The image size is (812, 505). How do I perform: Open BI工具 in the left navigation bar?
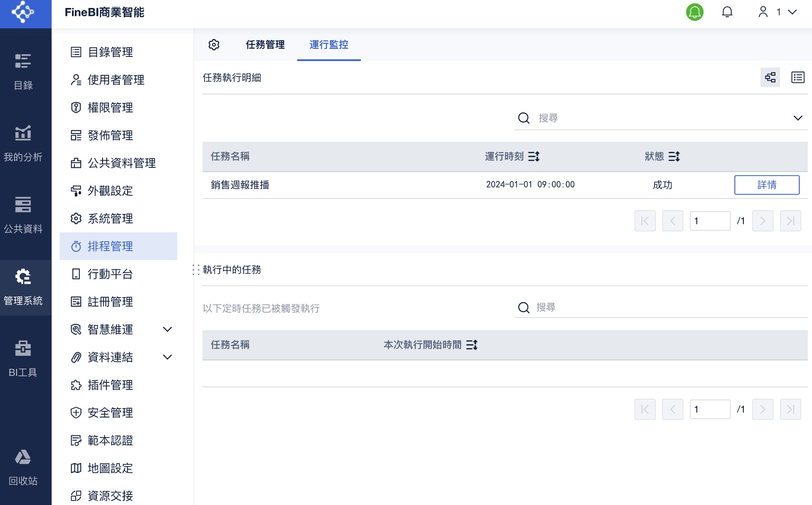(x=23, y=359)
